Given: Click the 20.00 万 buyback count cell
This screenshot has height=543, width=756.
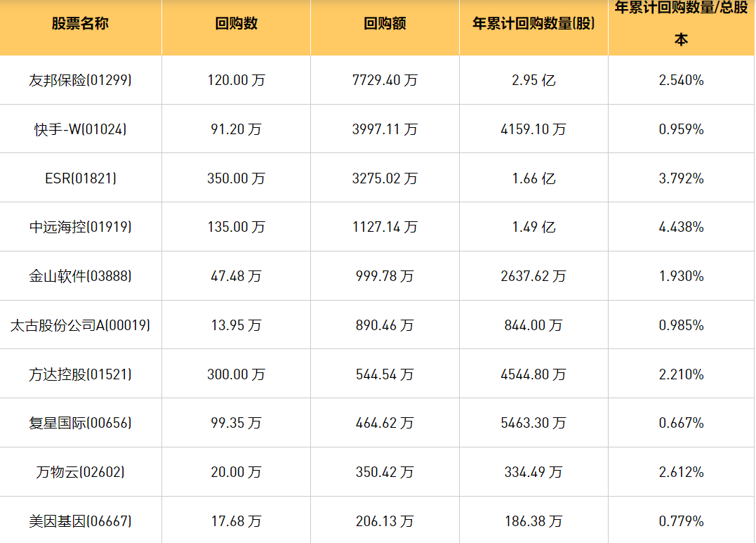Looking at the screenshot, I should 237,473.
